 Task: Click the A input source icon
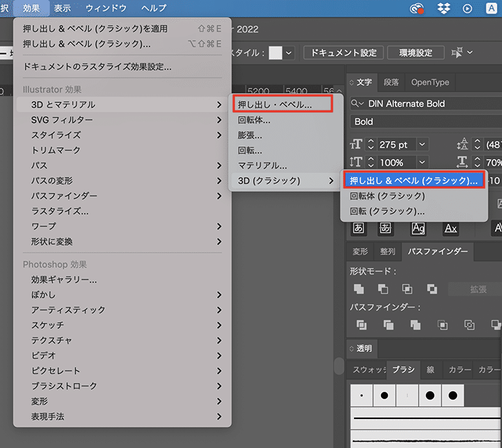coord(491,8)
